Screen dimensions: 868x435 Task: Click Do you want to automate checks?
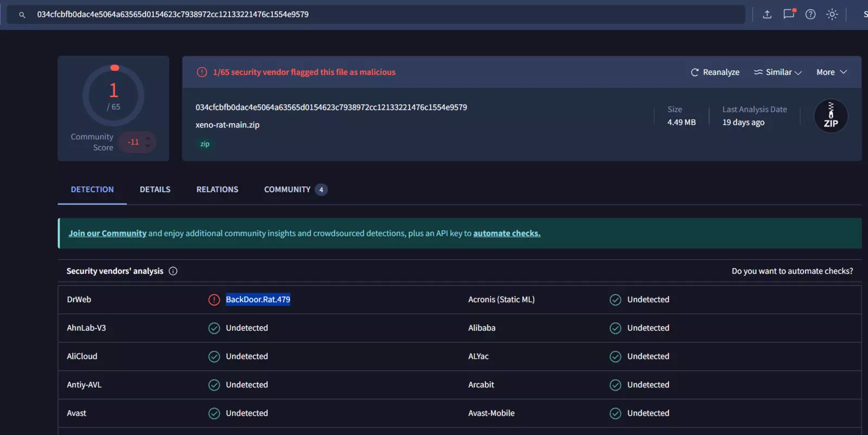(x=792, y=271)
